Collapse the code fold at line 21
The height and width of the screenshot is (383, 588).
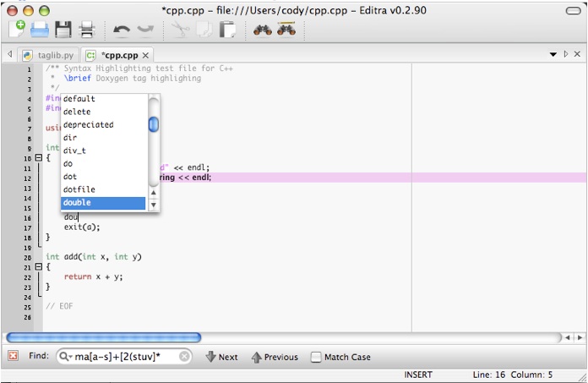pyautogui.click(x=38, y=266)
